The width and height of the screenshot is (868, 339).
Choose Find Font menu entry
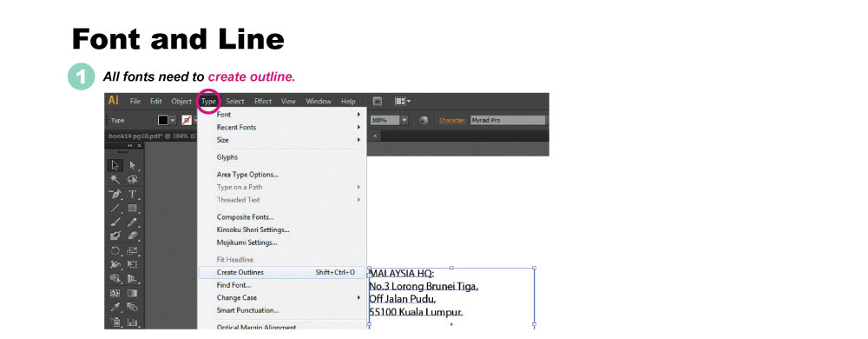tap(282, 285)
